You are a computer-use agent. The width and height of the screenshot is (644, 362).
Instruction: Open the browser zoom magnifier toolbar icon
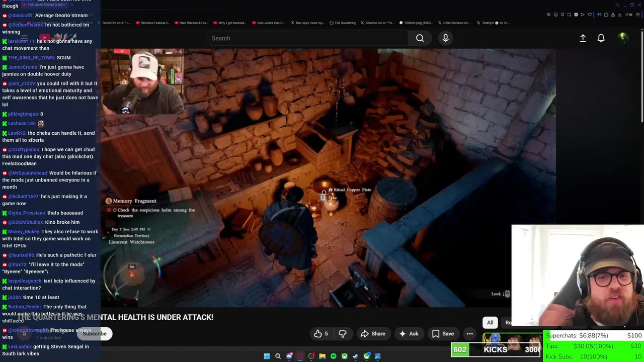549,15
